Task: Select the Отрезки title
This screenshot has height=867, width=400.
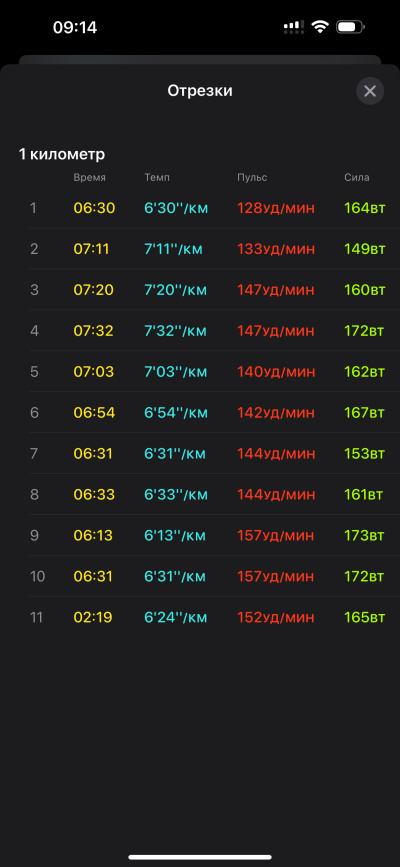Action: pyautogui.click(x=200, y=91)
